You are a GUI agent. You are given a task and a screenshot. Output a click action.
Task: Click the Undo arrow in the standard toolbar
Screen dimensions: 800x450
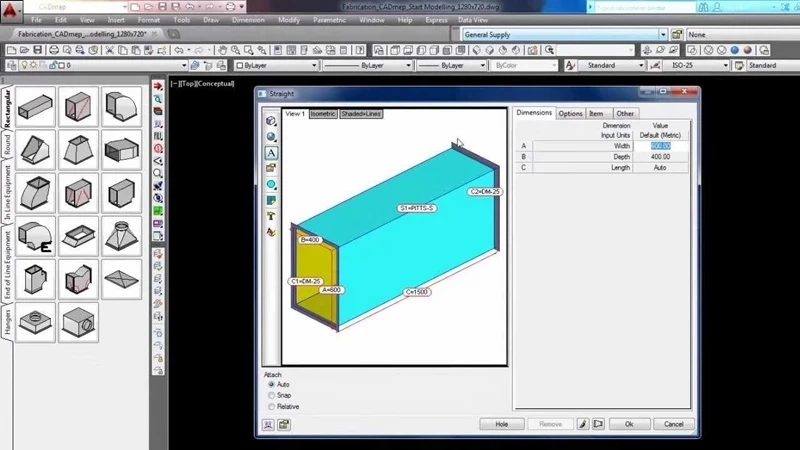click(179, 50)
